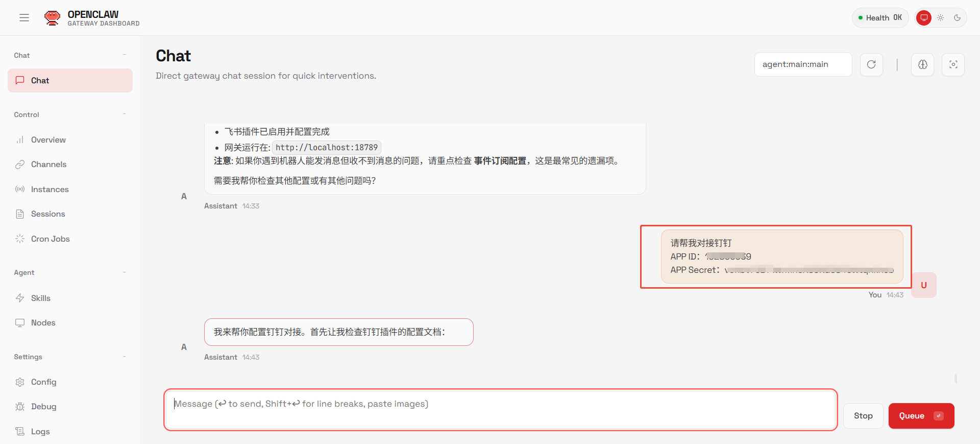Toggle the hamburger sidebar menu

pos(24,18)
